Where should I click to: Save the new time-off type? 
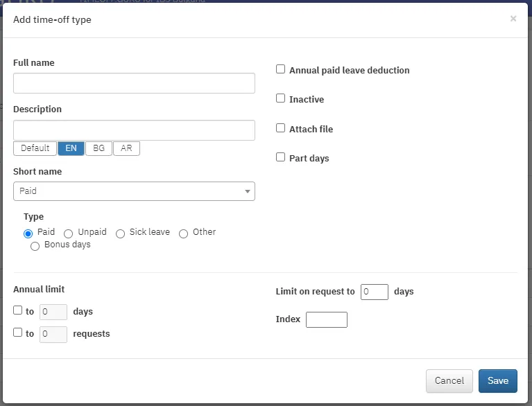coord(498,381)
